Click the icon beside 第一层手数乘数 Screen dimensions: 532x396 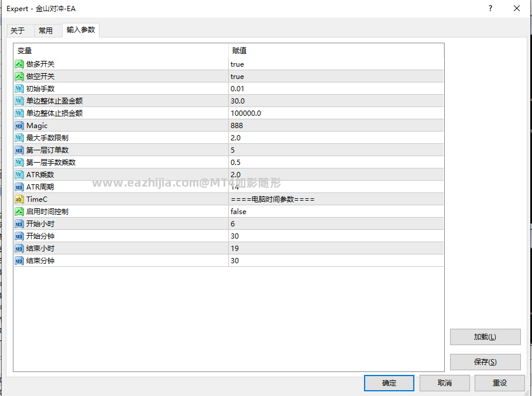19,163
